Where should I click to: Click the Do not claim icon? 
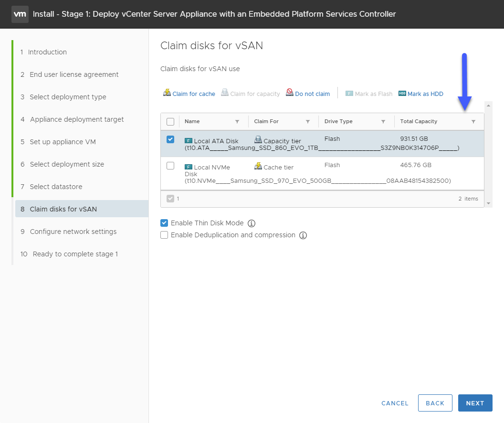coord(290,93)
